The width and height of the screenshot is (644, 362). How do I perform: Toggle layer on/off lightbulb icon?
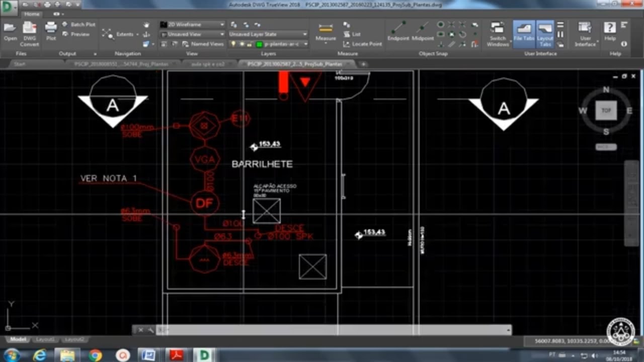pyautogui.click(x=233, y=44)
